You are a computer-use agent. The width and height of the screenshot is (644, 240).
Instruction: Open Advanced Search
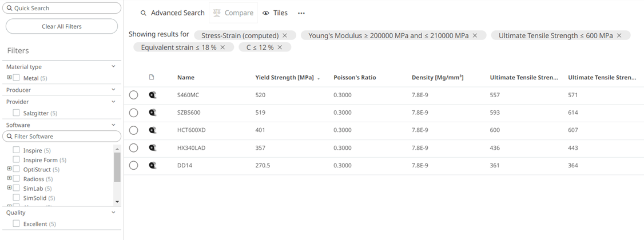coord(172,13)
